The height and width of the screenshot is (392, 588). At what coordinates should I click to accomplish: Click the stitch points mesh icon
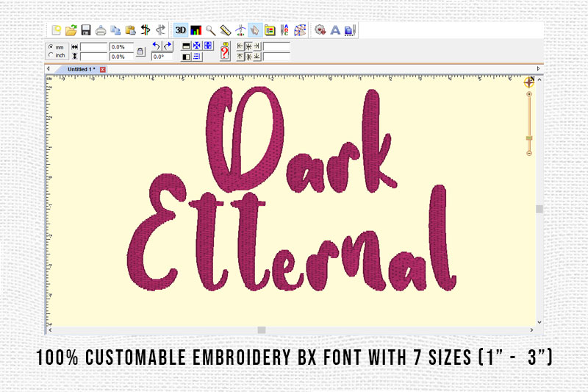300,30
